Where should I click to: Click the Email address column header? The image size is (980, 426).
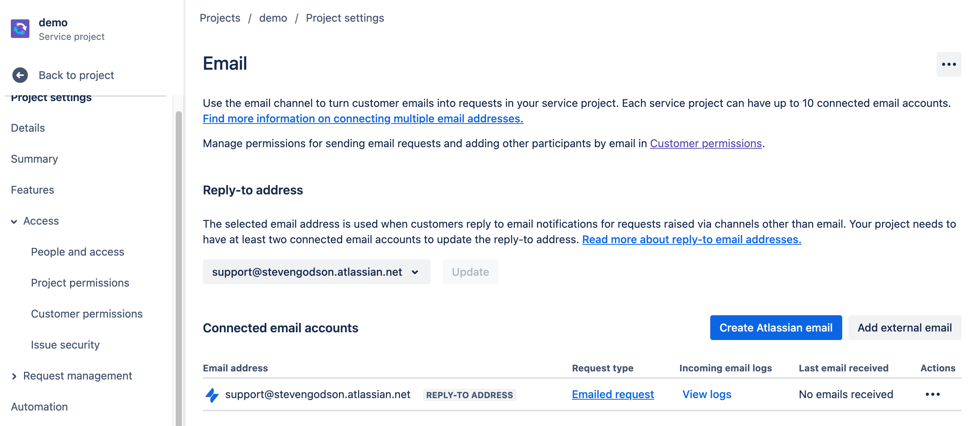235,368
